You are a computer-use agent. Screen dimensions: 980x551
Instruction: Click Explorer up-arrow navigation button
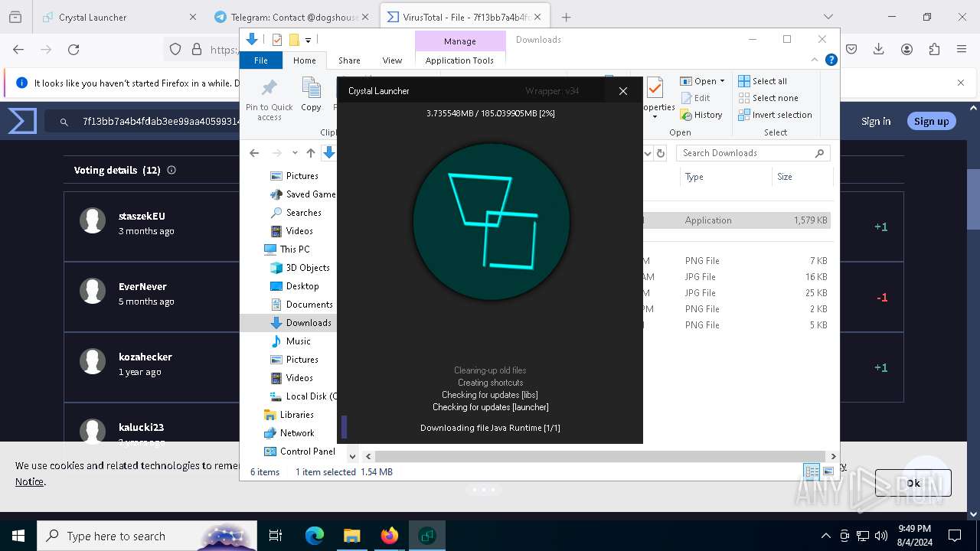coord(311,153)
